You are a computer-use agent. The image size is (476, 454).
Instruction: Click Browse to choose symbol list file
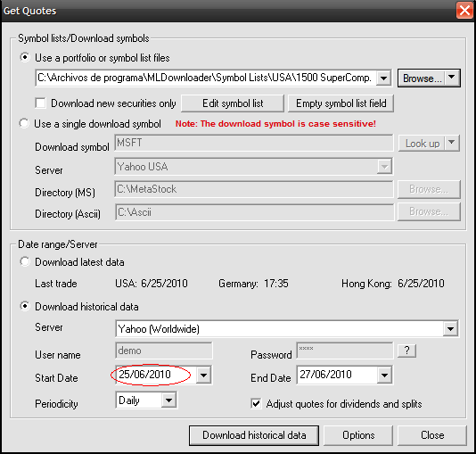422,78
